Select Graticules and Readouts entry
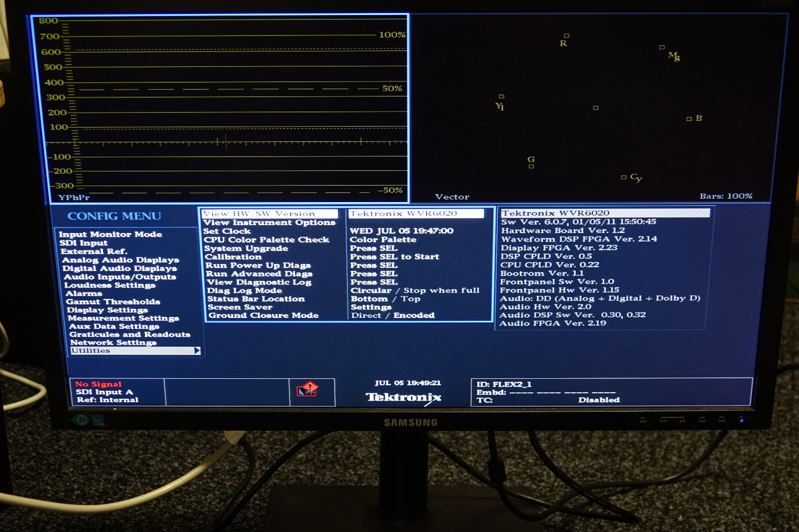Viewport: 799px width, 532px height. [130, 334]
